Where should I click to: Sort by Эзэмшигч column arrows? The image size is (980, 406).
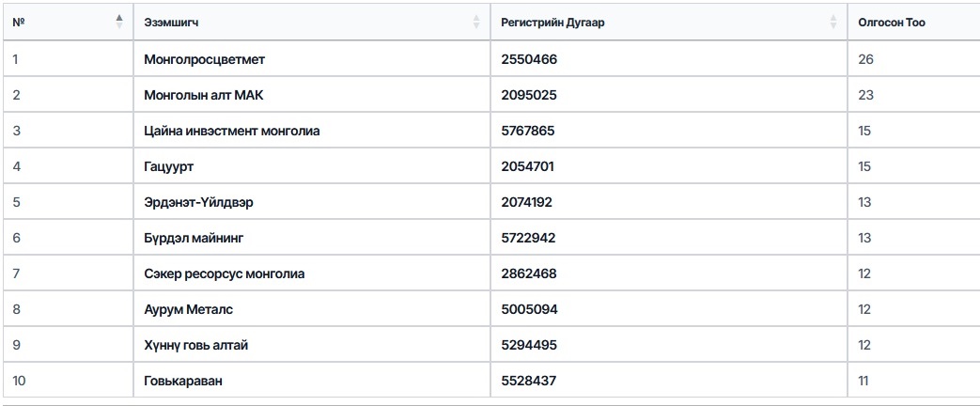click(x=476, y=22)
